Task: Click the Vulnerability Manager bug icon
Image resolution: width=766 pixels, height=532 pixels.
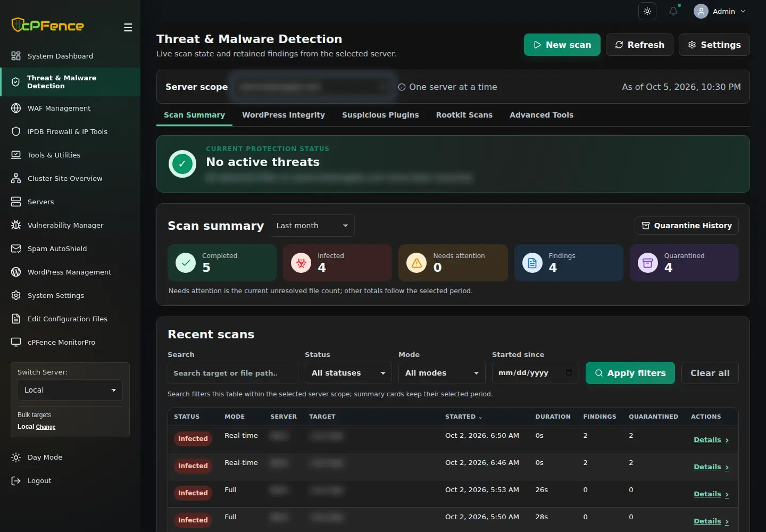Action: [x=16, y=225]
